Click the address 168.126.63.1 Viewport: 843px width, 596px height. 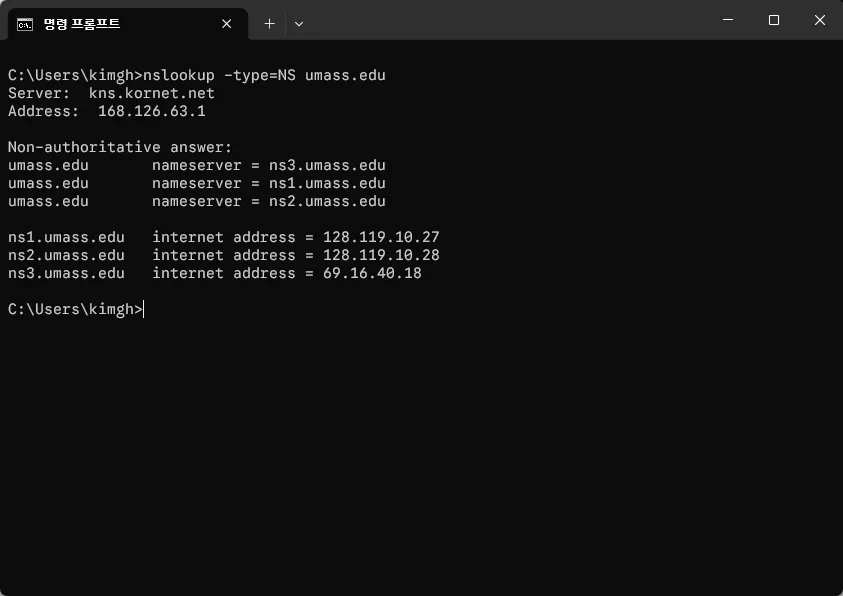coord(152,111)
